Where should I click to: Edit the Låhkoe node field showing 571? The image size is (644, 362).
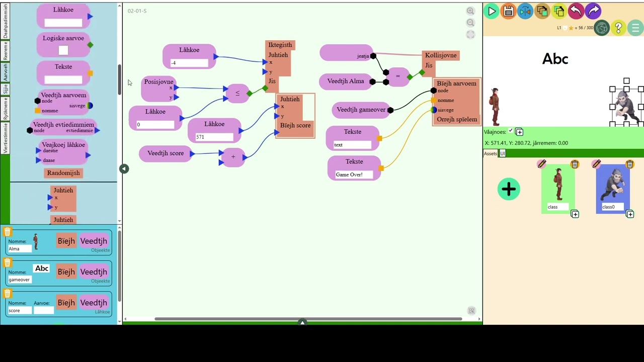pyautogui.click(x=214, y=137)
